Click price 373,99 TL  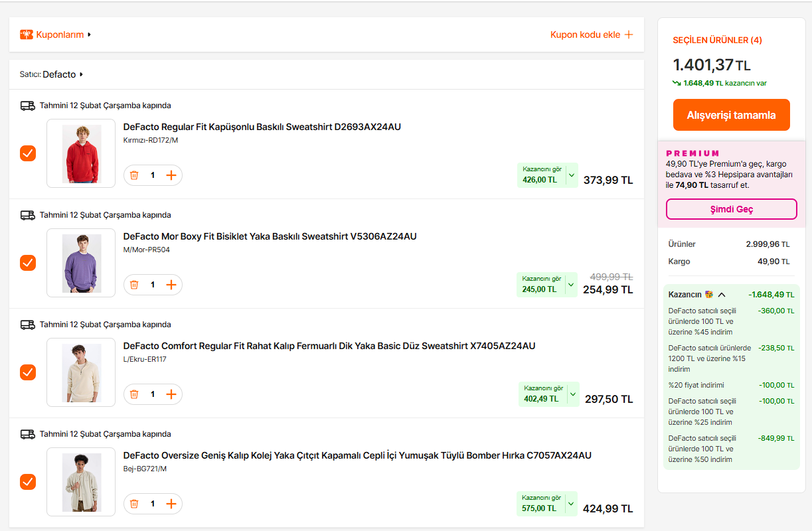point(608,180)
